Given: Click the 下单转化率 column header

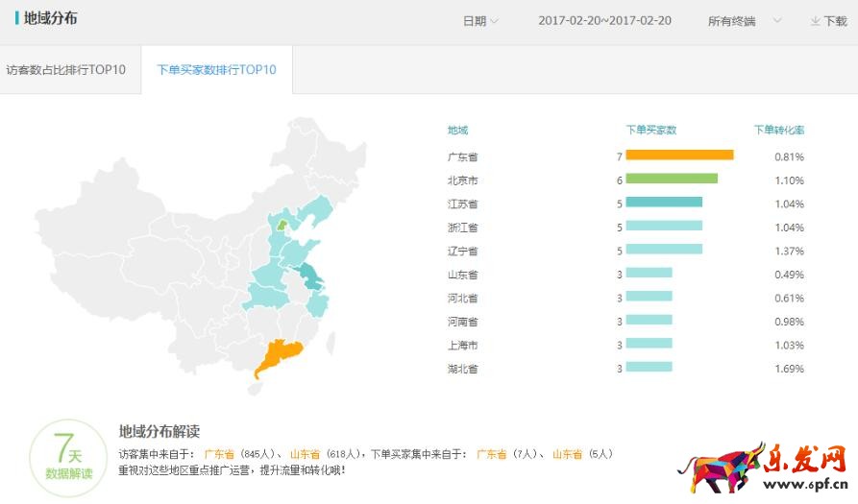Looking at the screenshot, I should click(x=779, y=130).
